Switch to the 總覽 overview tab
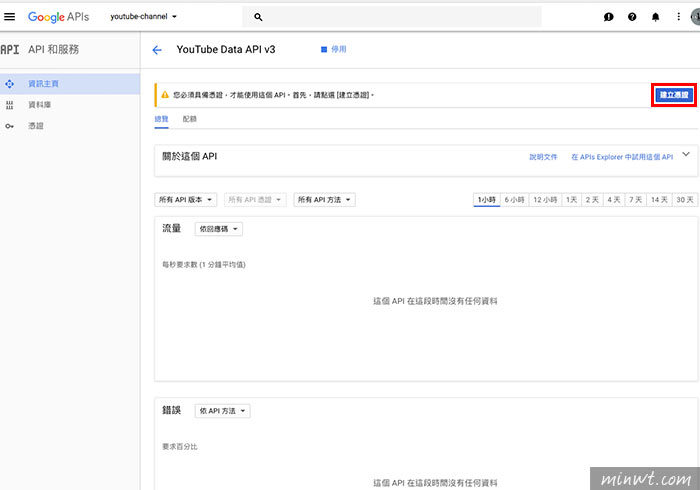 161,119
